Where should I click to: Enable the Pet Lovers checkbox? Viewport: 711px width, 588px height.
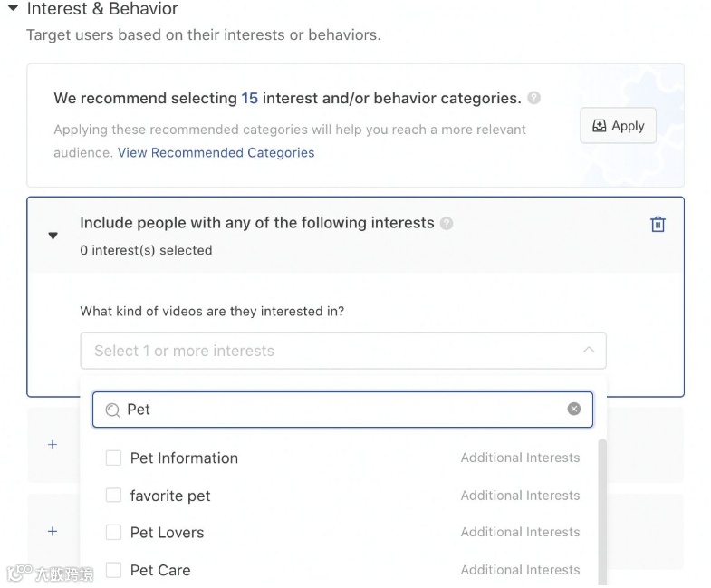click(x=113, y=533)
